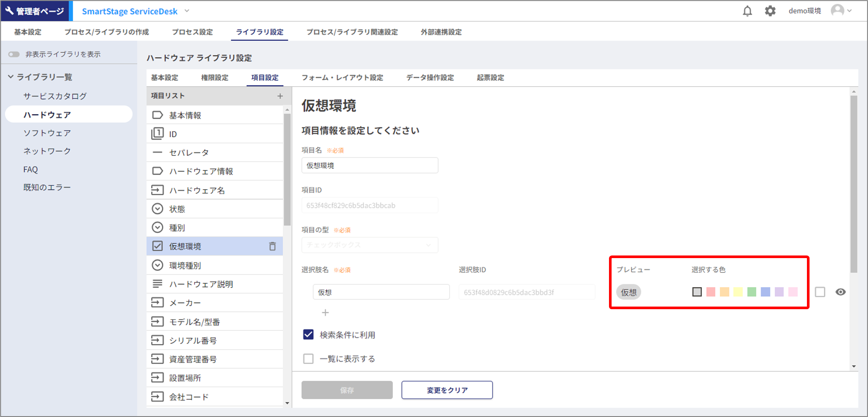Uncheck 検索条件に利用 checkbox
Screen dimensions: 868x417
click(x=308, y=335)
